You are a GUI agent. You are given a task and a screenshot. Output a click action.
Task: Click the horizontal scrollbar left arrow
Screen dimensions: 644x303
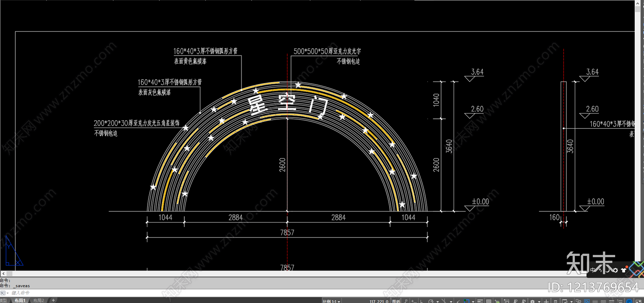[3, 274]
